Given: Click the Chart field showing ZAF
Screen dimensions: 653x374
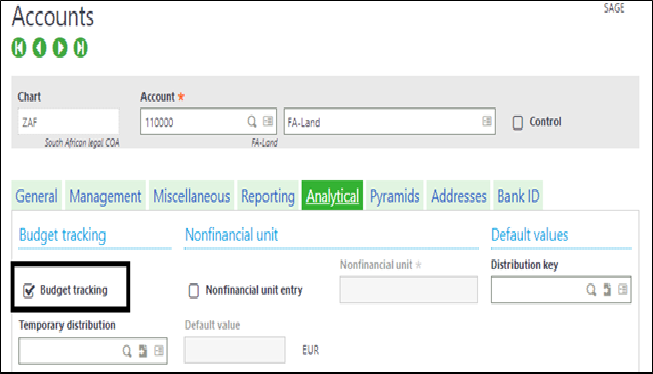Looking at the screenshot, I should coord(68,122).
